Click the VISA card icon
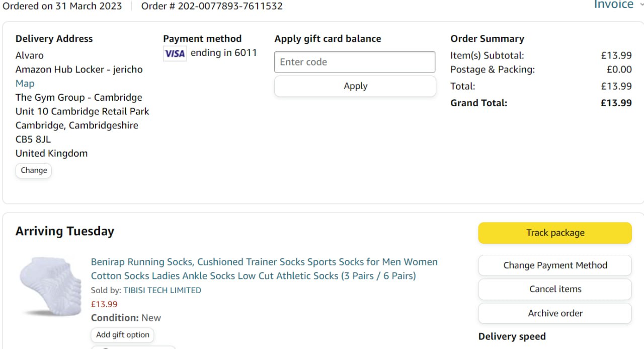 tap(175, 53)
